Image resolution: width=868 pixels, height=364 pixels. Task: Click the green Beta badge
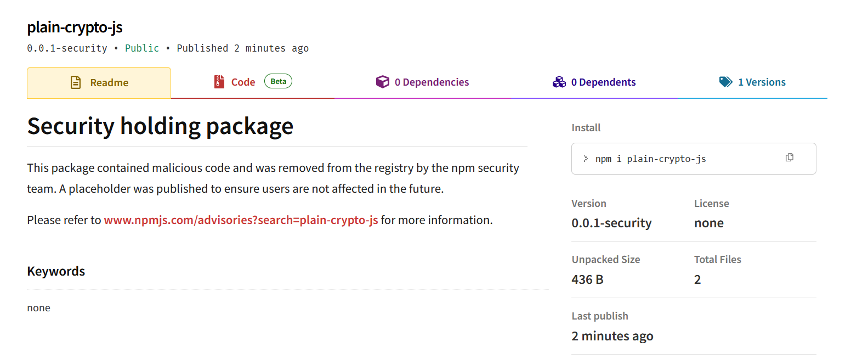(x=278, y=81)
